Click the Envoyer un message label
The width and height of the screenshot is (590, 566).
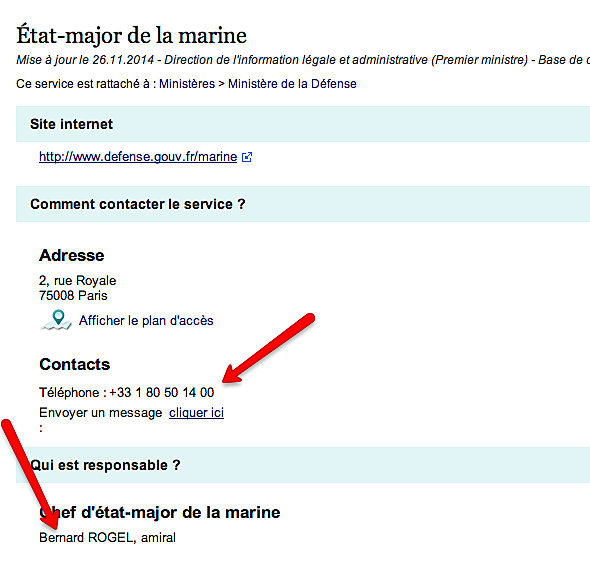100,413
